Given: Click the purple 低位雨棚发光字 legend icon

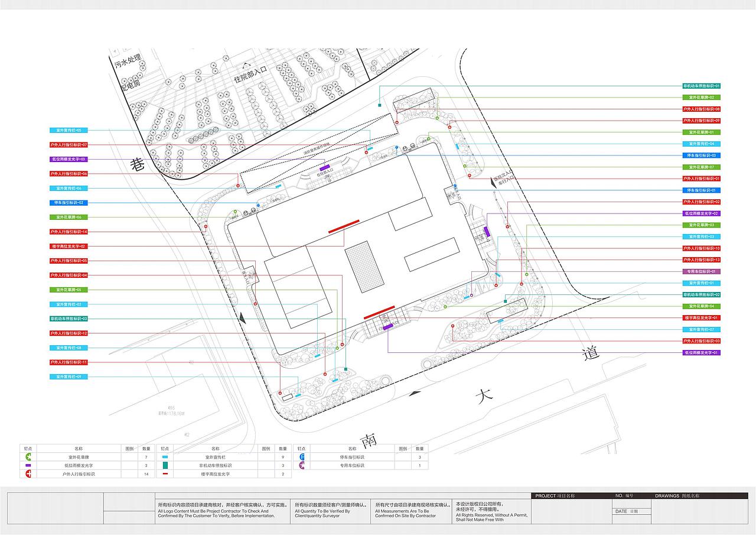Looking at the screenshot, I should click(28, 465).
